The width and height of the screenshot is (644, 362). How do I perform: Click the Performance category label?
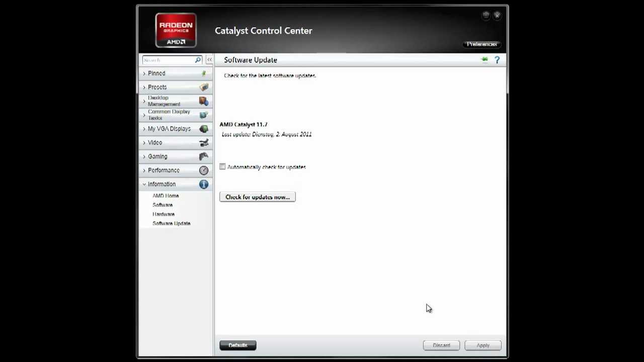(x=164, y=170)
